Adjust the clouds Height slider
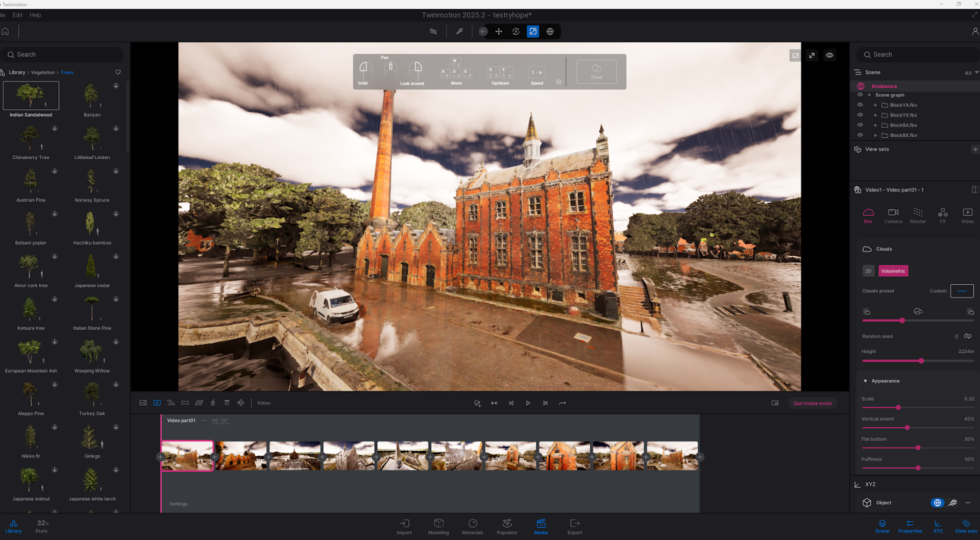980x540 pixels. [x=921, y=361]
